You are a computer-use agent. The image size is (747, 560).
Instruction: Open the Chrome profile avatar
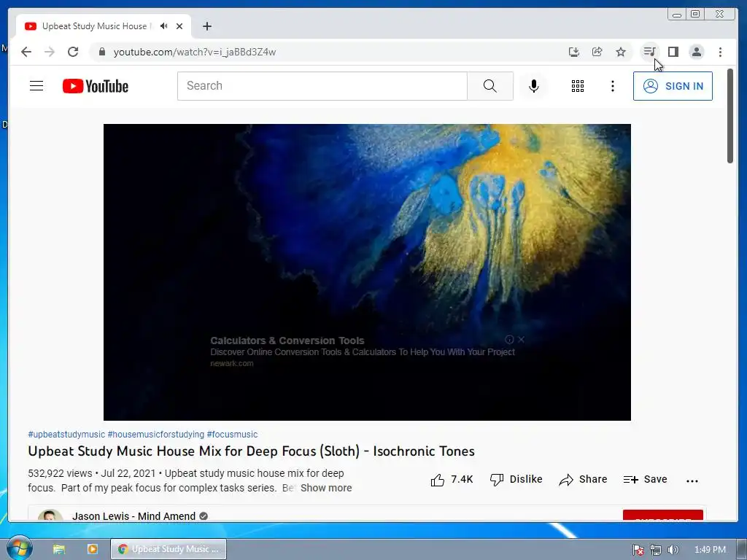(x=697, y=52)
